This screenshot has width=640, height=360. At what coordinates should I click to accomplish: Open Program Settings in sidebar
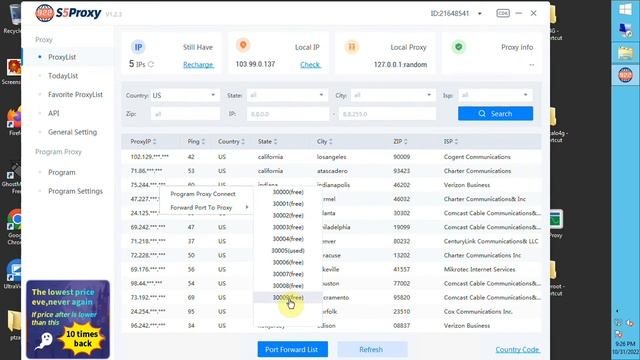[x=75, y=191]
